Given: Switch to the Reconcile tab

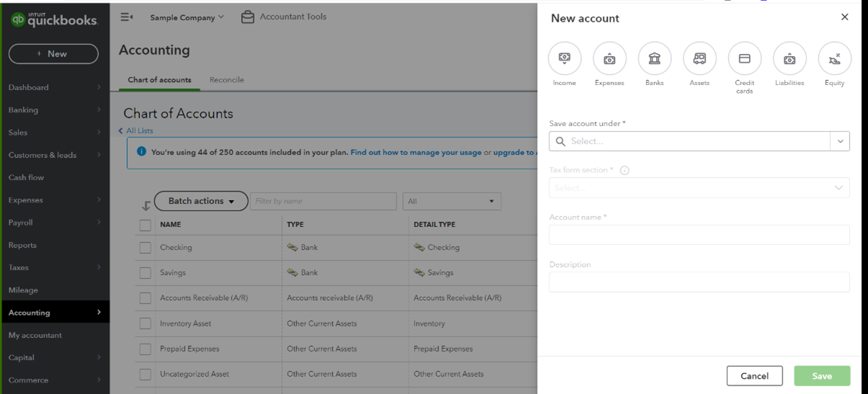Looking at the screenshot, I should 226,80.
